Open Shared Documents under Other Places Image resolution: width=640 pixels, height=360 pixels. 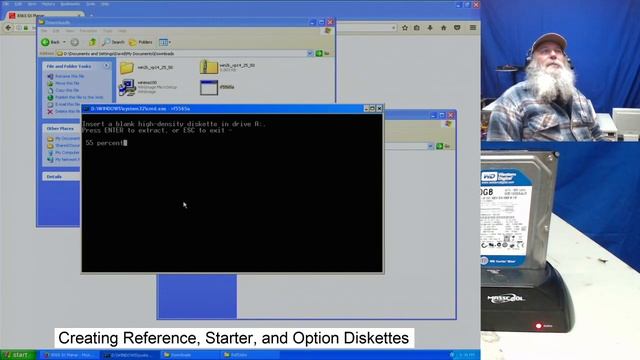[64, 146]
